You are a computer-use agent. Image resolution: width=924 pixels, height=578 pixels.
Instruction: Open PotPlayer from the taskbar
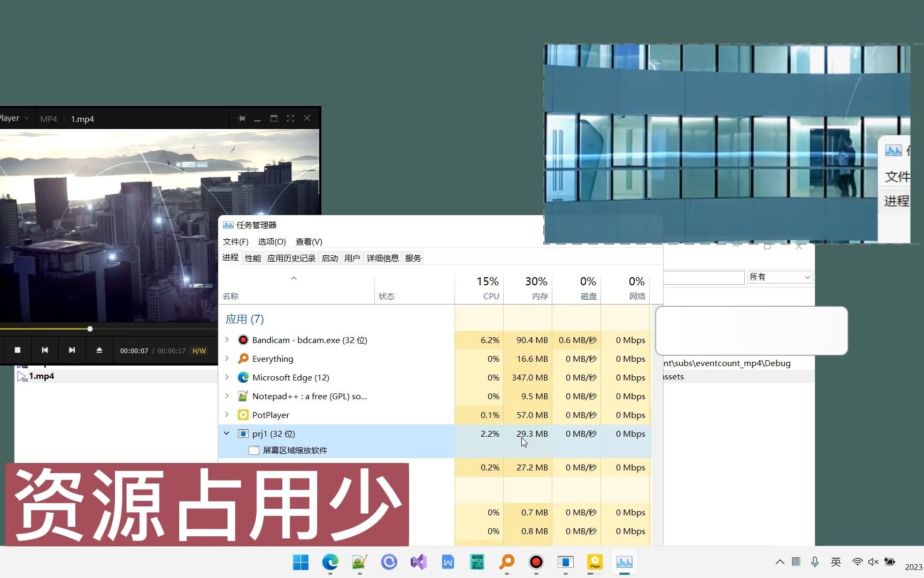coord(595,562)
